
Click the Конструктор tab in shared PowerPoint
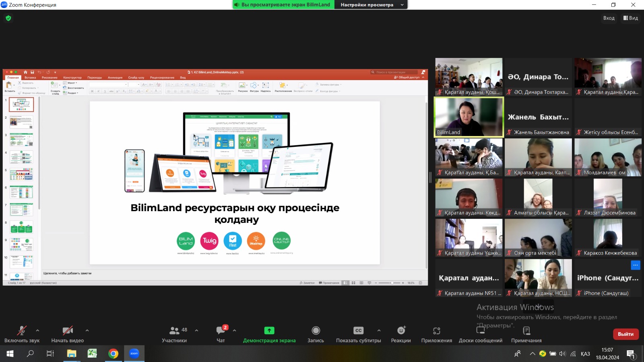(x=72, y=78)
